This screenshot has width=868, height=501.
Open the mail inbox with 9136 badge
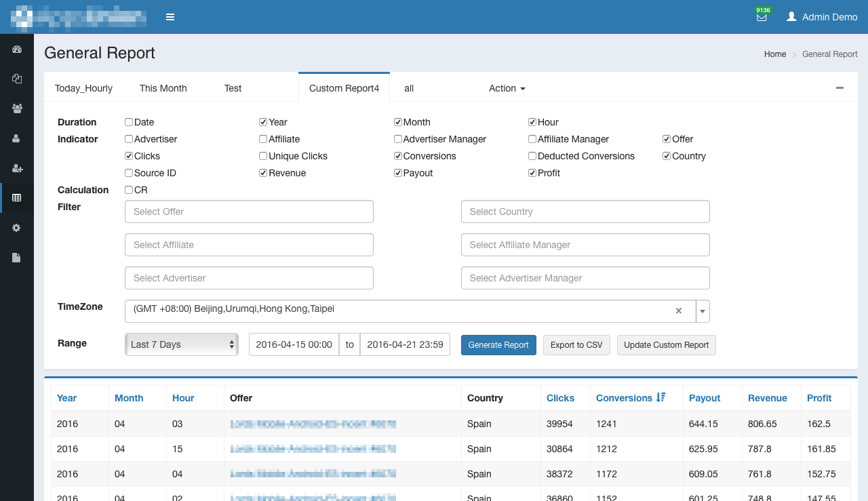pyautogui.click(x=762, y=17)
